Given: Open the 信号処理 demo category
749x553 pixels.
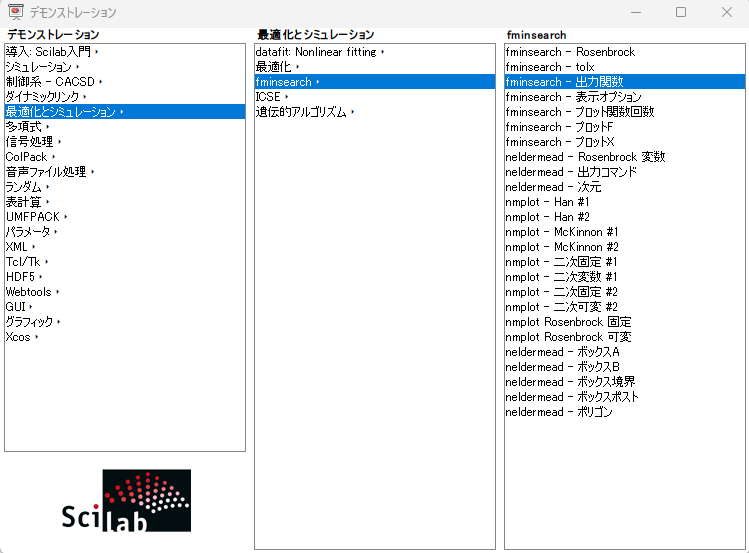Looking at the screenshot, I should click(30, 142).
